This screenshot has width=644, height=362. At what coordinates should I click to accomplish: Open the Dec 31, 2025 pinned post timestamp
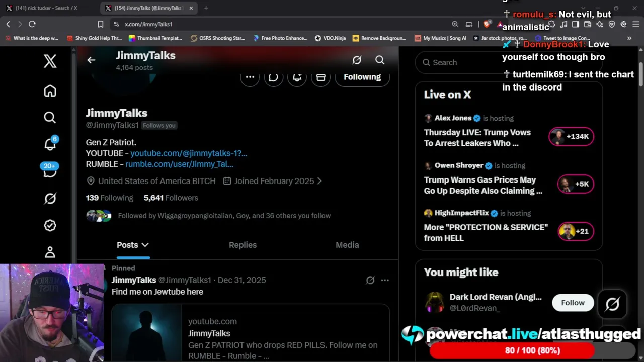[x=242, y=280]
